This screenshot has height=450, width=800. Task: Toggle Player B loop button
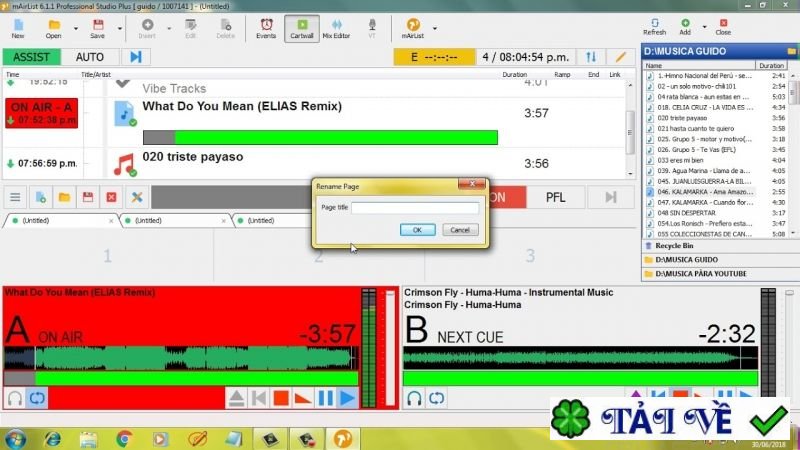click(437, 398)
